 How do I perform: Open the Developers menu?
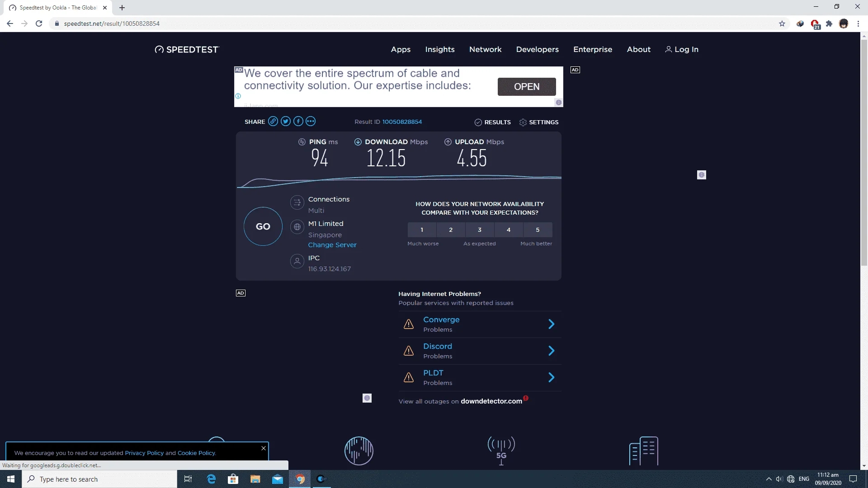point(538,49)
